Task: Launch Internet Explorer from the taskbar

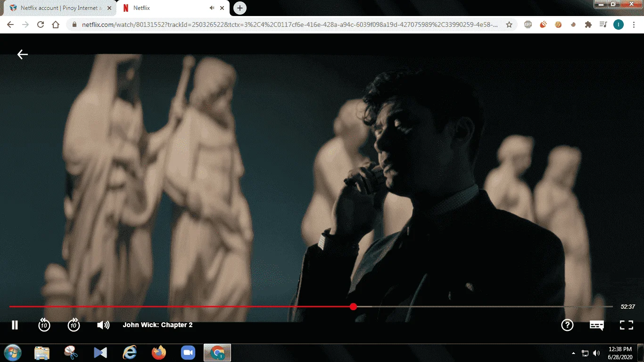Action: pos(130,353)
